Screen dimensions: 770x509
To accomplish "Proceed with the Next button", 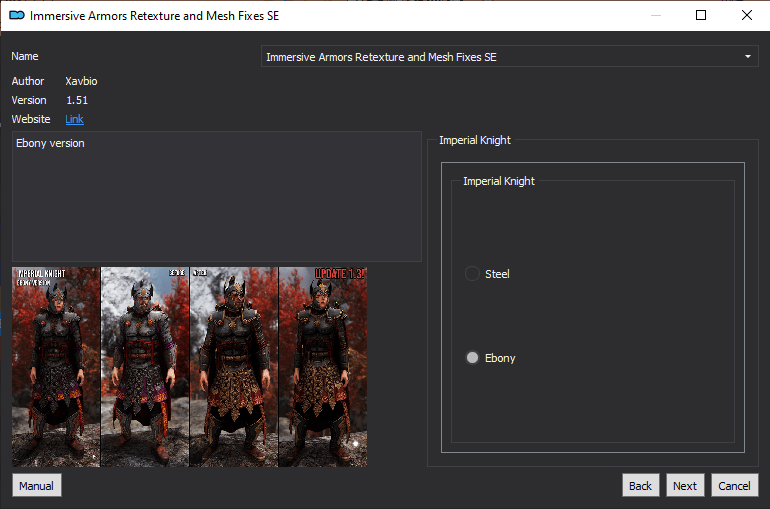I will (x=685, y=485).
